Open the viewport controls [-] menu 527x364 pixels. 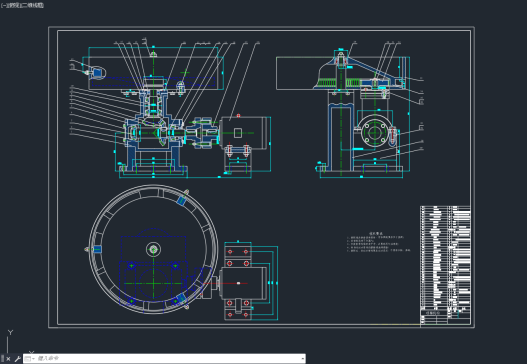point(4,5)
